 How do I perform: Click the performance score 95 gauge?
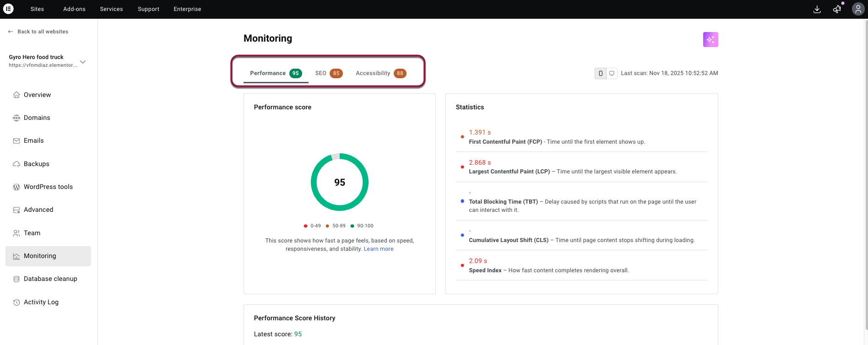[339, 182]
